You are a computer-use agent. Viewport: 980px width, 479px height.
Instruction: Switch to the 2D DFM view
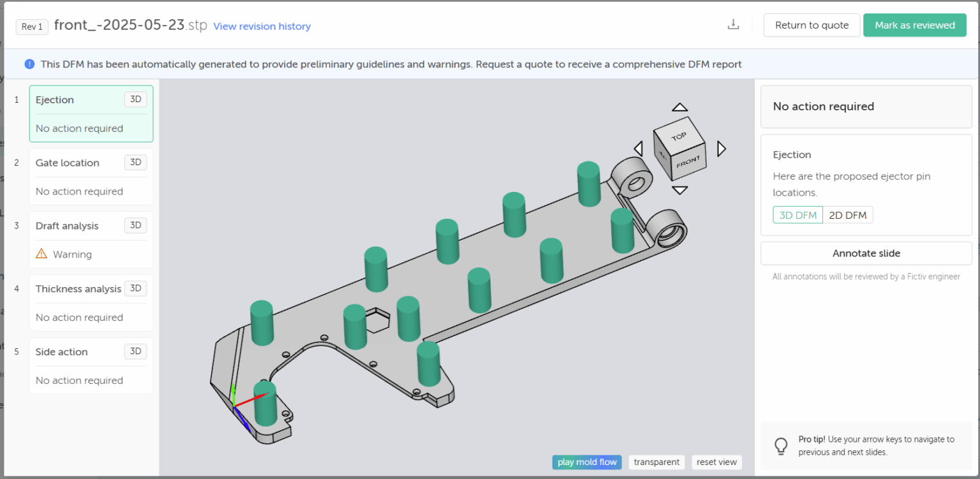click(848, 215)
